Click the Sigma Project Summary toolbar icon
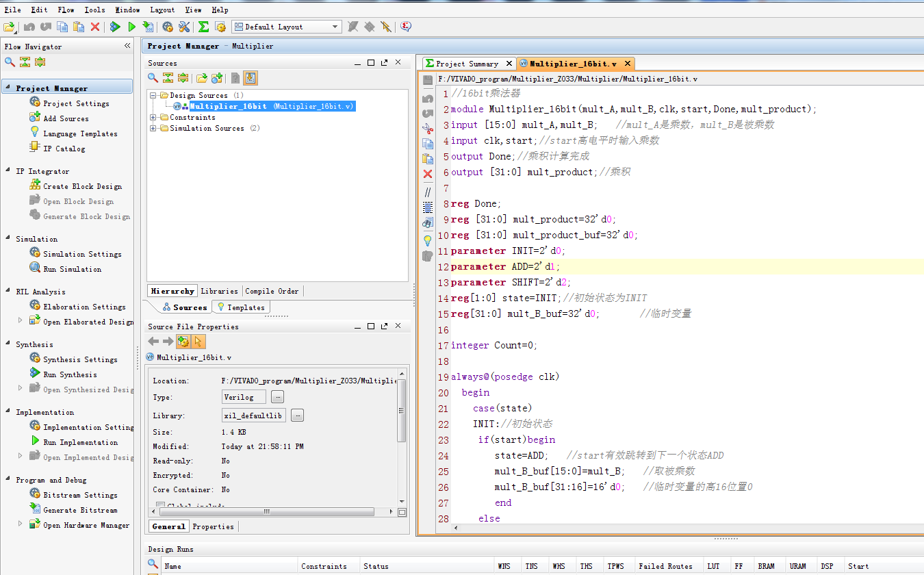The width and height of the screenshot is (924, 575). (203, 27)
